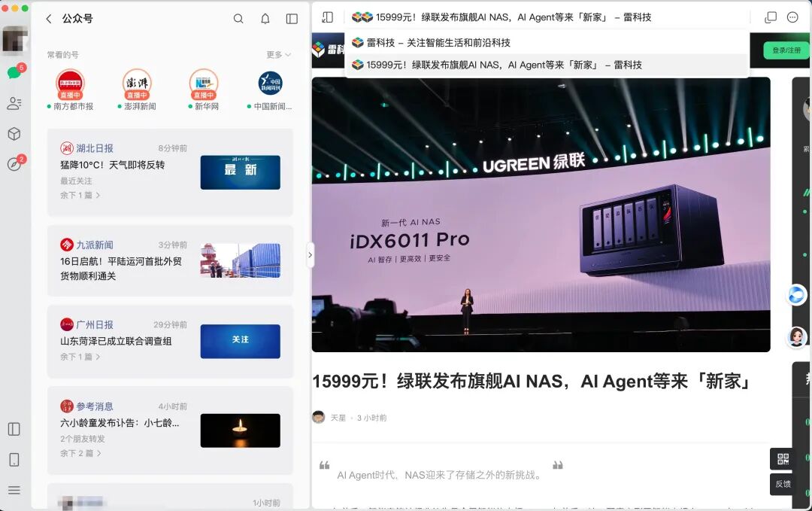Viewport: 812px width, 511px height.
Task: Toggle split view icon beside notification bell
Action: click(292, 19)
